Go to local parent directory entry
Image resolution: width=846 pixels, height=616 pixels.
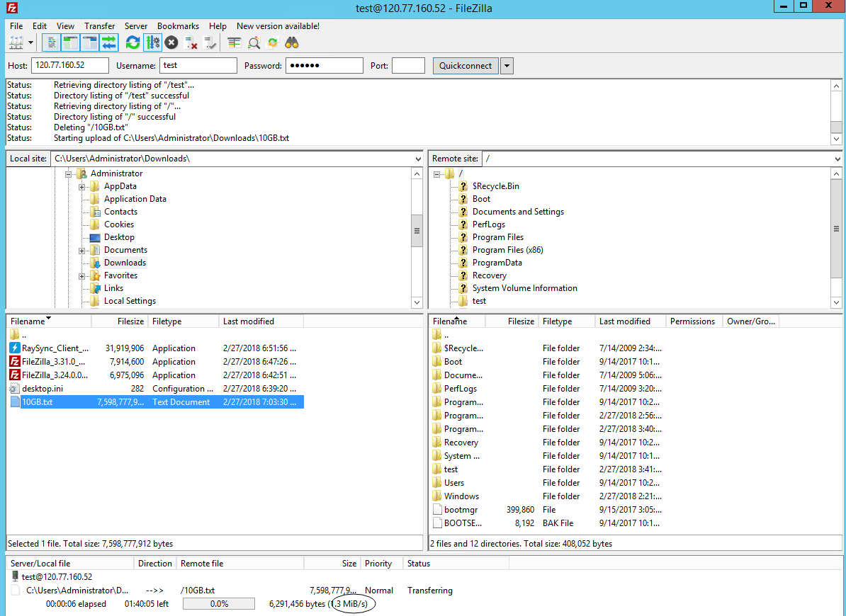coord(17,335)
